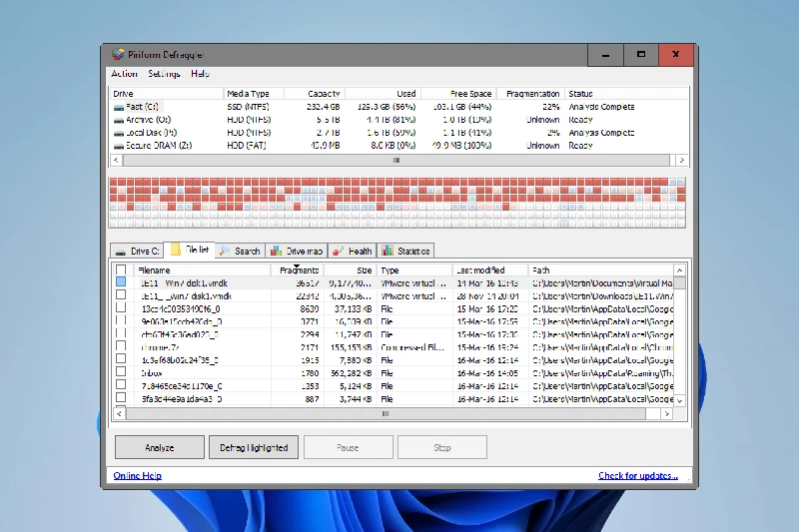799x532 pixels.
Task: Sort file list by Fragments column
Action: point(297,270)
